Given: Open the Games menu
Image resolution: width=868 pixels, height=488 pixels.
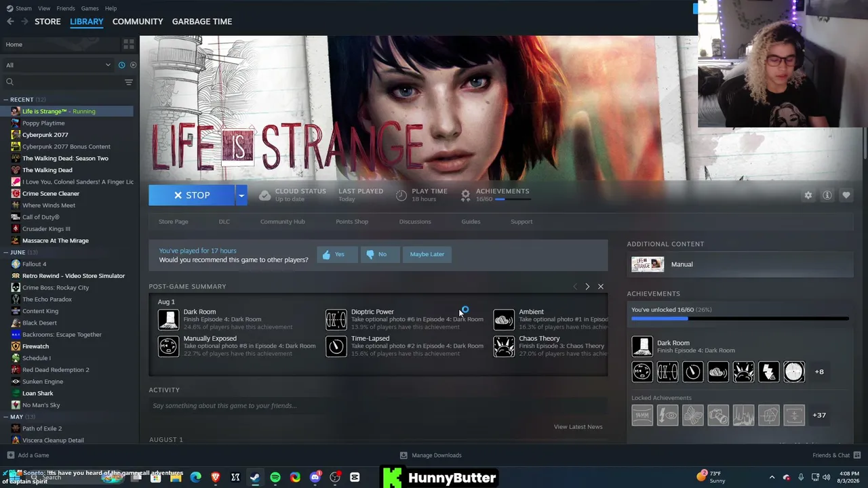Looking at the screenshot, I should coord(90,8).
